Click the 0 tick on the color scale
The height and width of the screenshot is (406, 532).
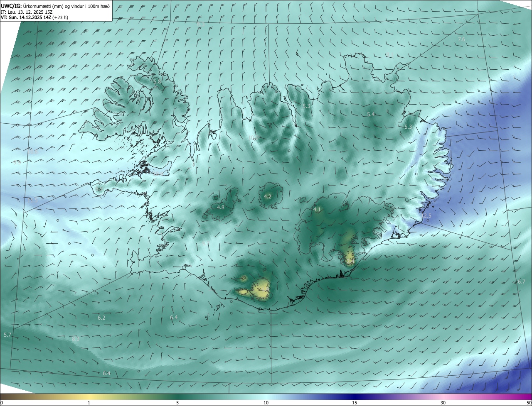(x=2, y=403)
